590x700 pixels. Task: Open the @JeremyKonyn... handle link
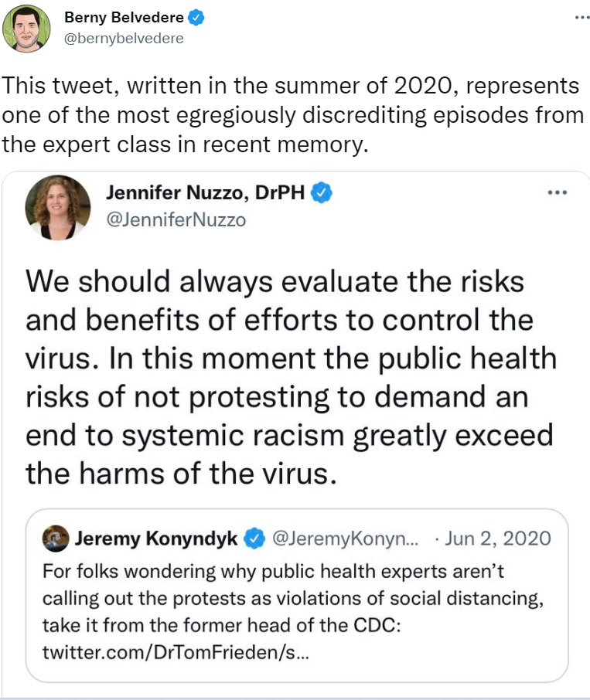click(x=345, y=539)
